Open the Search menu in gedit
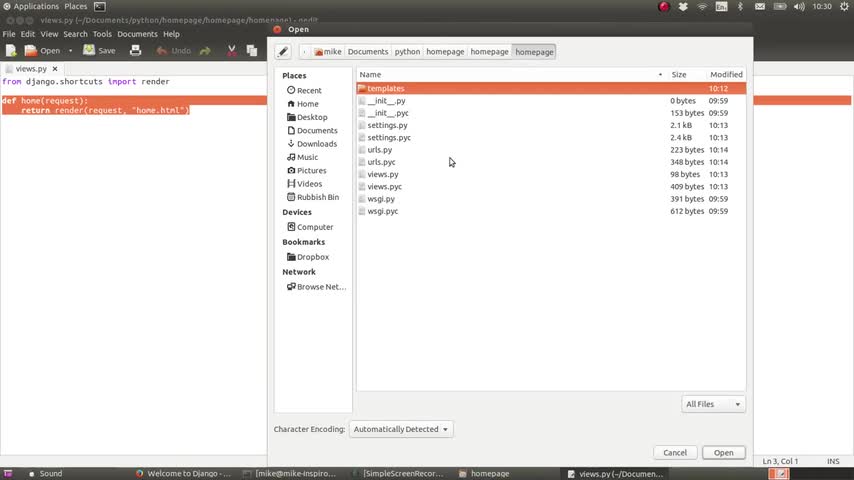This screenshot has height=480, width=854. point(75,34)
